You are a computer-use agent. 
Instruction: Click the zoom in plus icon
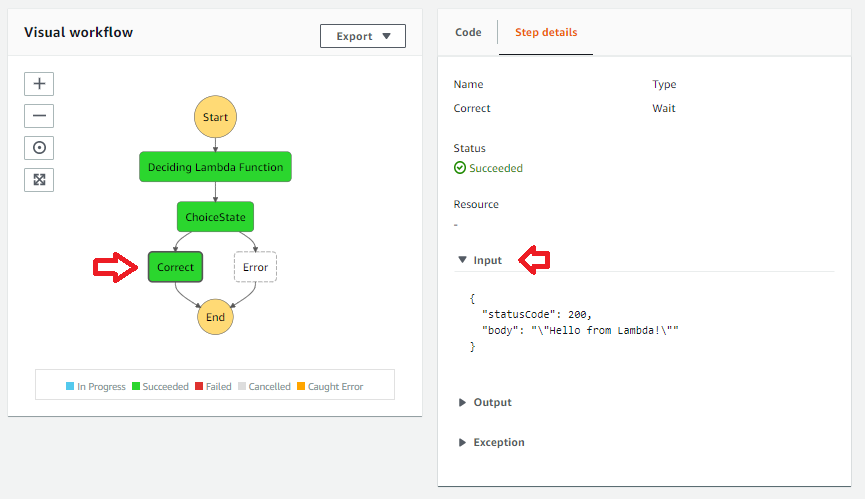coord(39,84)
